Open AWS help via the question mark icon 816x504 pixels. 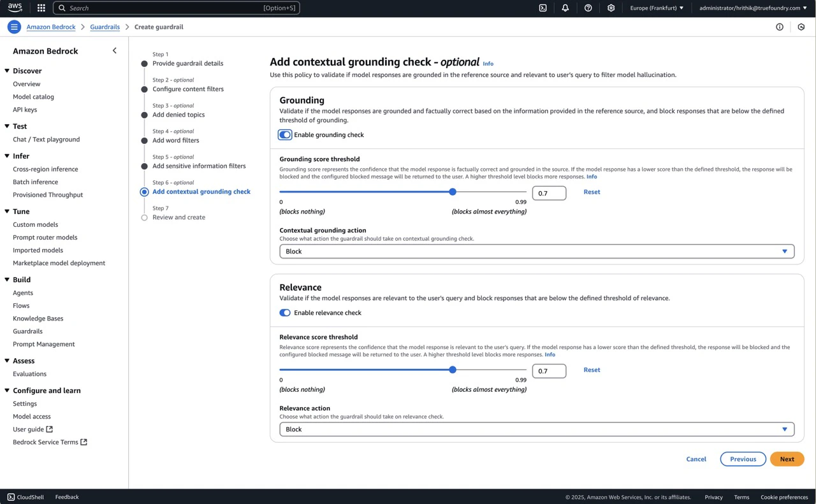(x=588, y=8)
